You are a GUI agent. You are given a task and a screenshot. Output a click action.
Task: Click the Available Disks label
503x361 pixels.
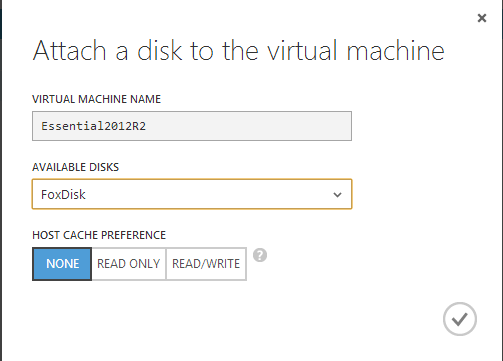(75, 167)
